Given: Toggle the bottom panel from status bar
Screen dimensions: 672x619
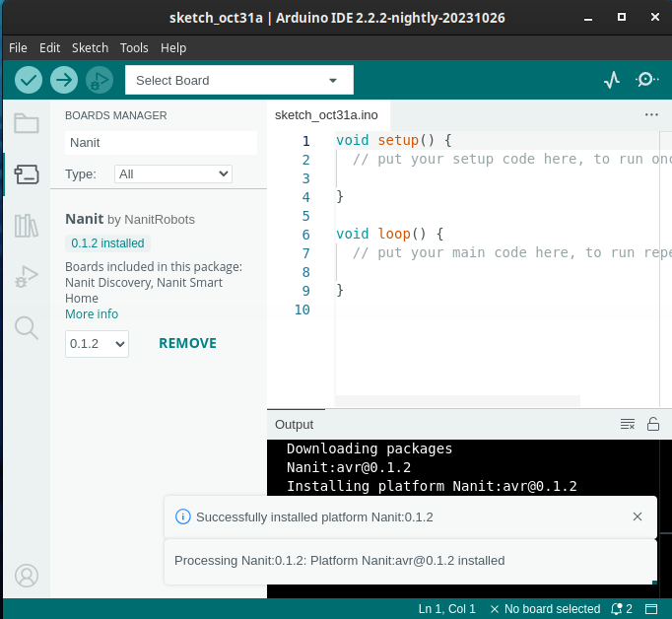Looking at the screenshot, I should pos(651,609).
